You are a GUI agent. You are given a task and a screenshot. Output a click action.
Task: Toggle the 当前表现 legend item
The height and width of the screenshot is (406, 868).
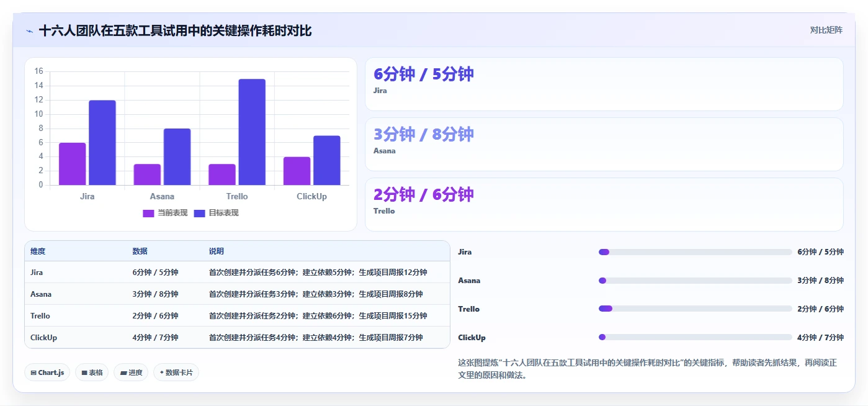[165, 213]
